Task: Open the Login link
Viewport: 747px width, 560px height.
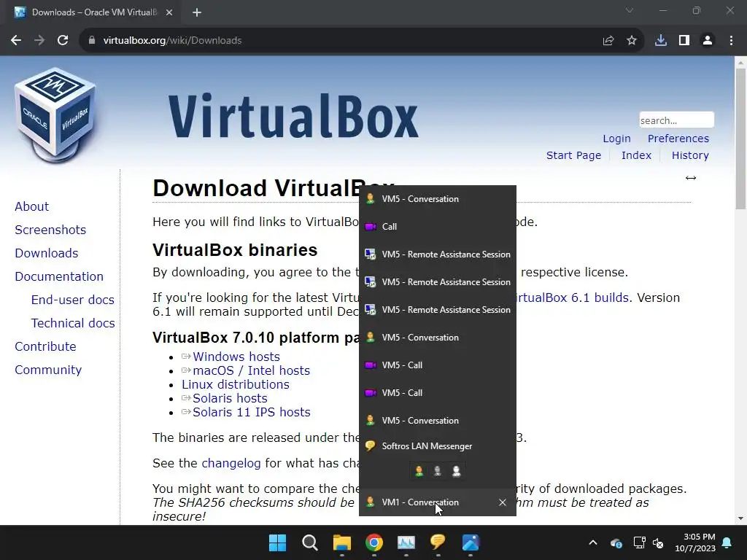Action: (616, 139)
